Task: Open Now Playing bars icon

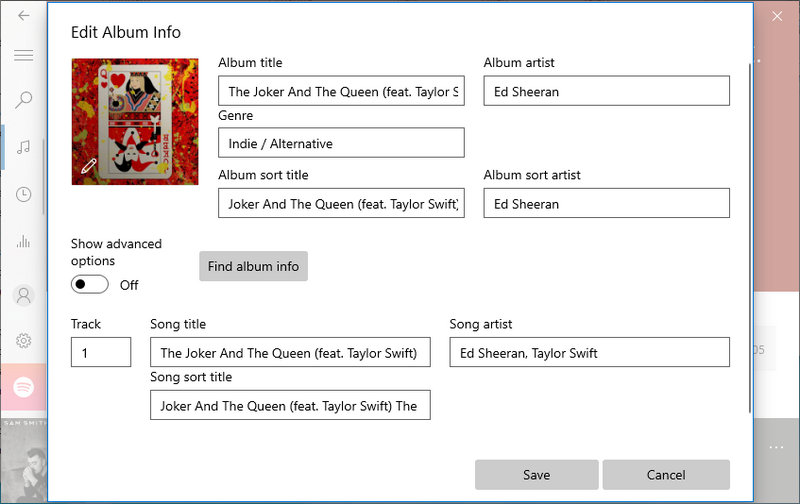Action: (x=24, y=241)
